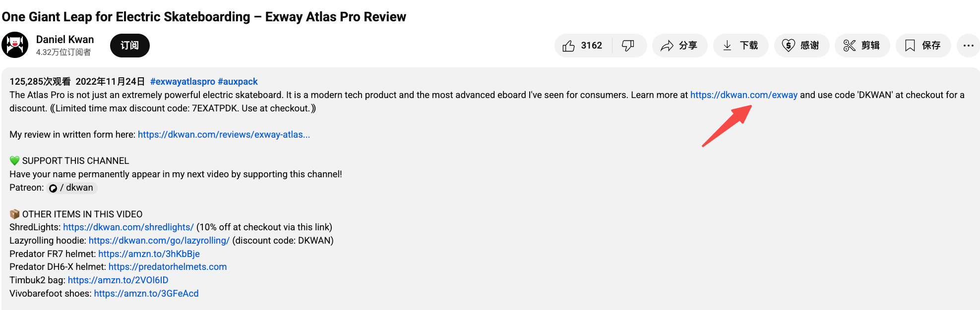This screenshot has width=980, height=310.
Task: Open the #exwayatlaspro hashtag
Action: point(183,82)
